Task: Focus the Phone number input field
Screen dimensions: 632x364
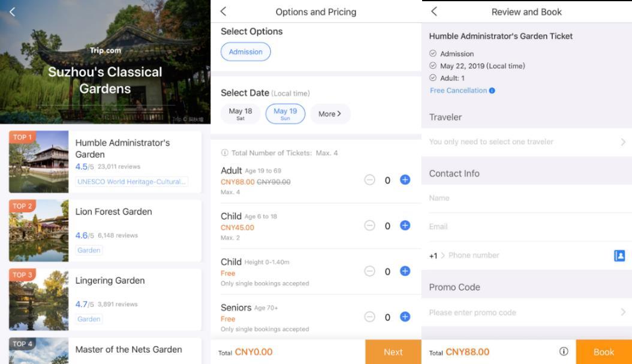Action: (528, 255)
